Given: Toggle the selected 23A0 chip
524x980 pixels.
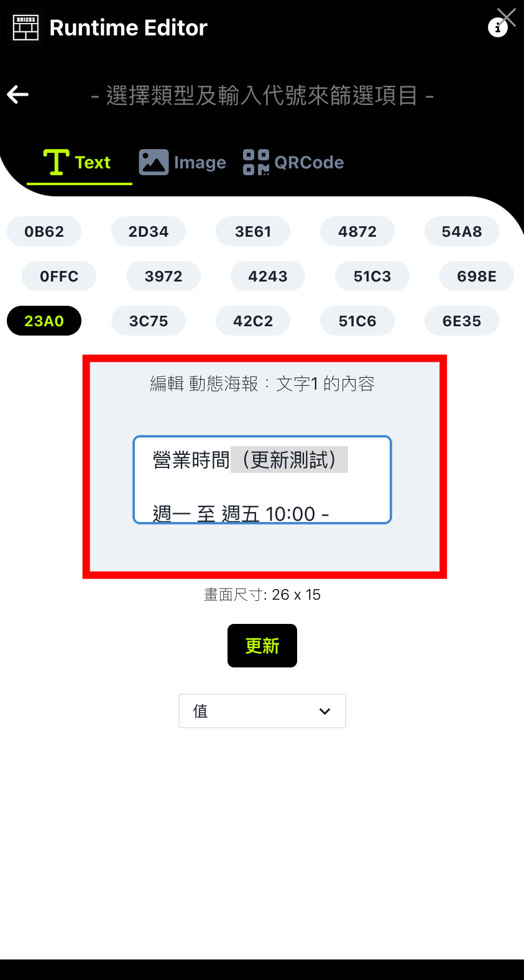Looking at the screenshot, I should pyautogui.click(x=44, y=321).
